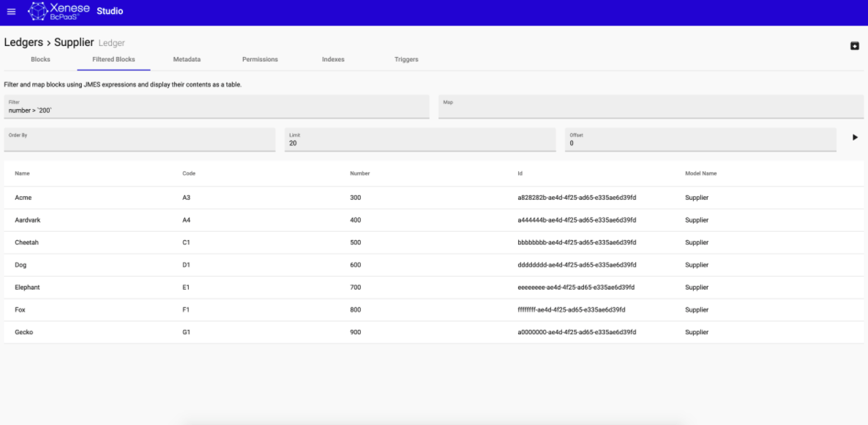
Task: Select the Elephant name cell
Action: 27,287
